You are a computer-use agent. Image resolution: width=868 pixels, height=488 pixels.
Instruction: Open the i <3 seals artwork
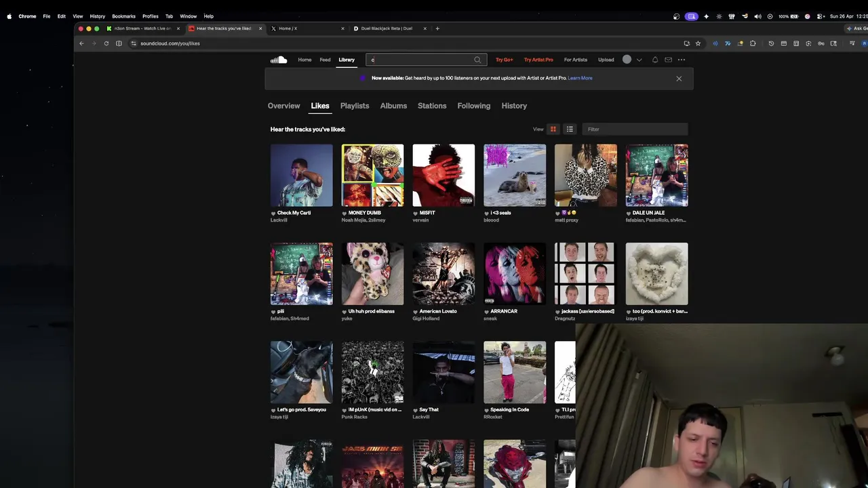[515, 175]
